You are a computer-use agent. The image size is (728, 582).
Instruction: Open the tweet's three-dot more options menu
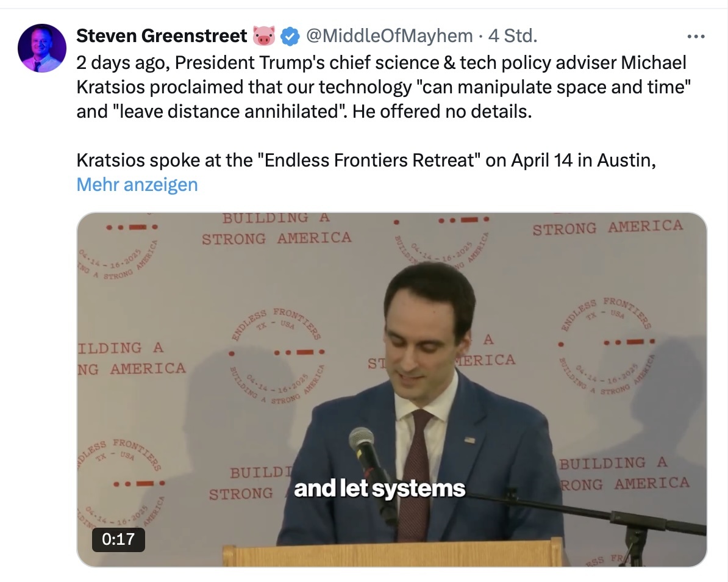coord(696,36)
